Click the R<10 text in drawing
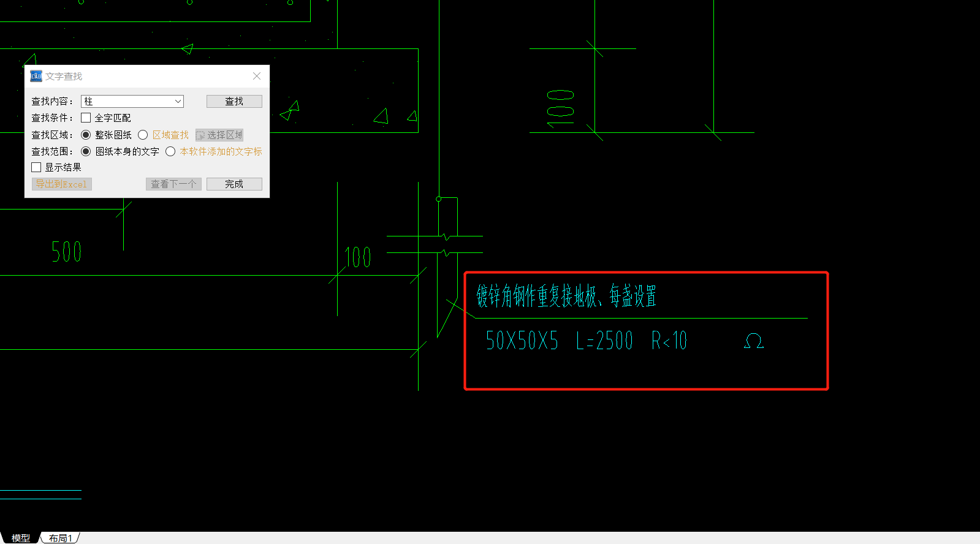Image resolution: width=980 pixels, height=544 pixels. coord(669,341)
